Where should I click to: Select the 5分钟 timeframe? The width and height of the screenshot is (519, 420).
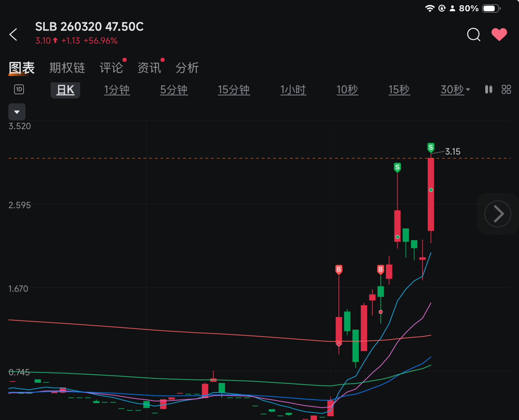(x=174, y=90)
